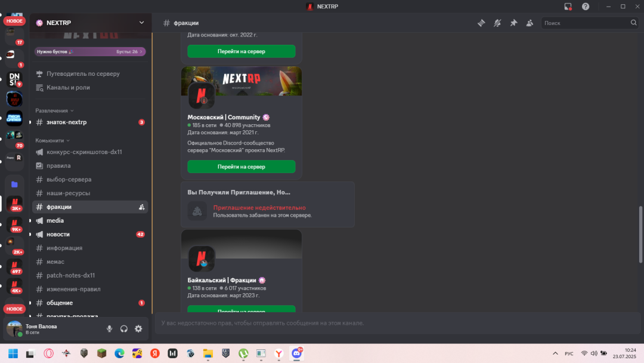644x363 pixels.
Task: Open the Inbox icon in the title bar
Action: [x=568, y=7]
